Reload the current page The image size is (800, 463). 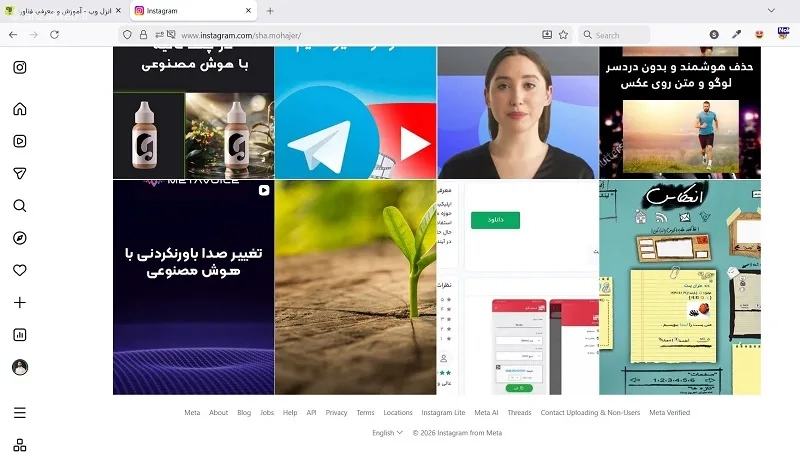pyautogui.click(x=55, y=35)
